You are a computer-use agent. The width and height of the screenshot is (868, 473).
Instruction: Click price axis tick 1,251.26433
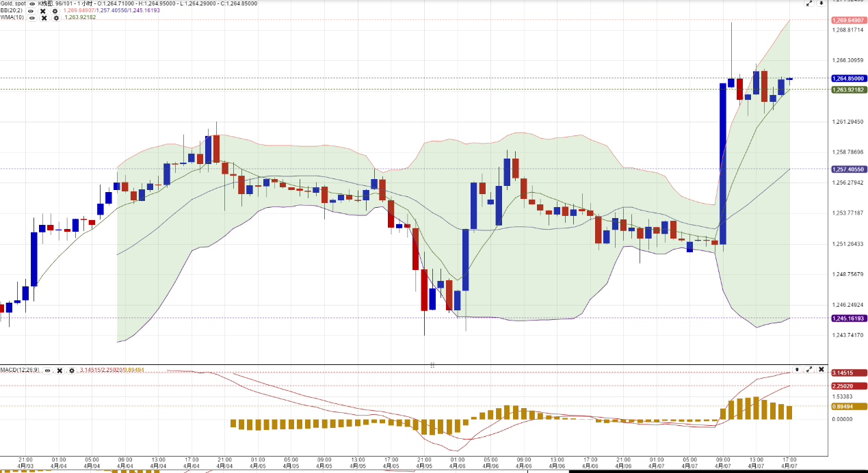847,244
